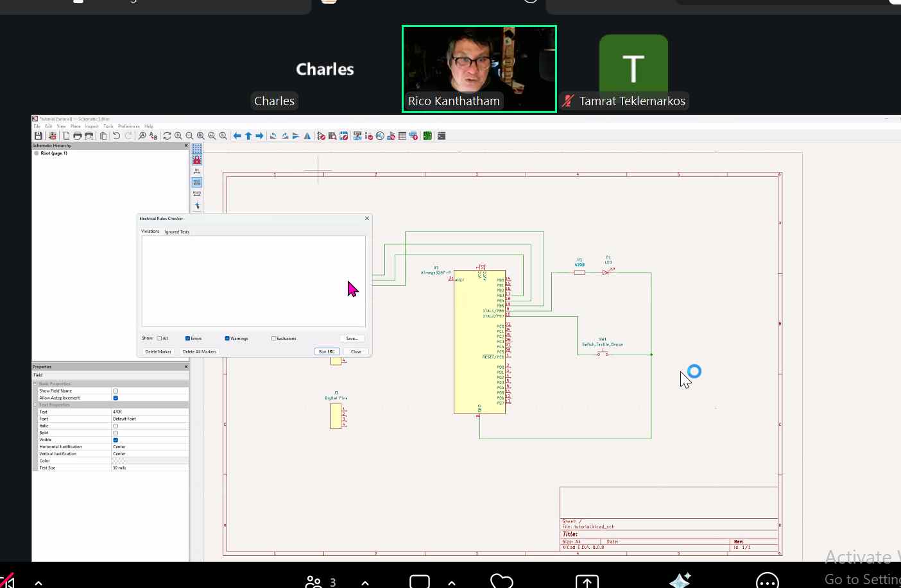Open the scripting console icon
This screenshot has height=588, width=901.
(x=442, y=136)
